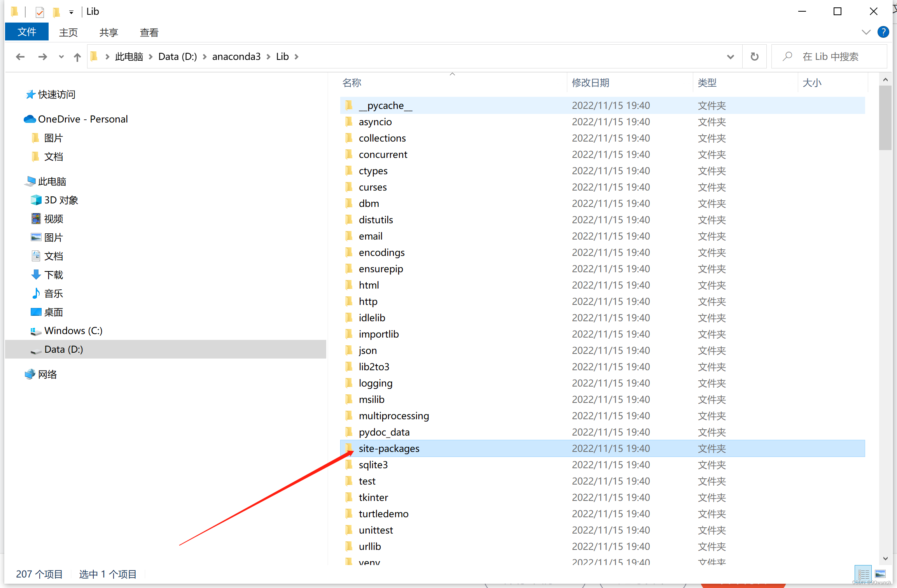Image resolution: width=897 pixels, height=588 pixels.
Task: Refresh the current folder view
Action: click(x=754, y=57)
